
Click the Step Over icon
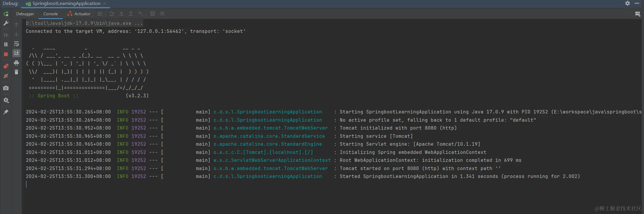[112, 14]
